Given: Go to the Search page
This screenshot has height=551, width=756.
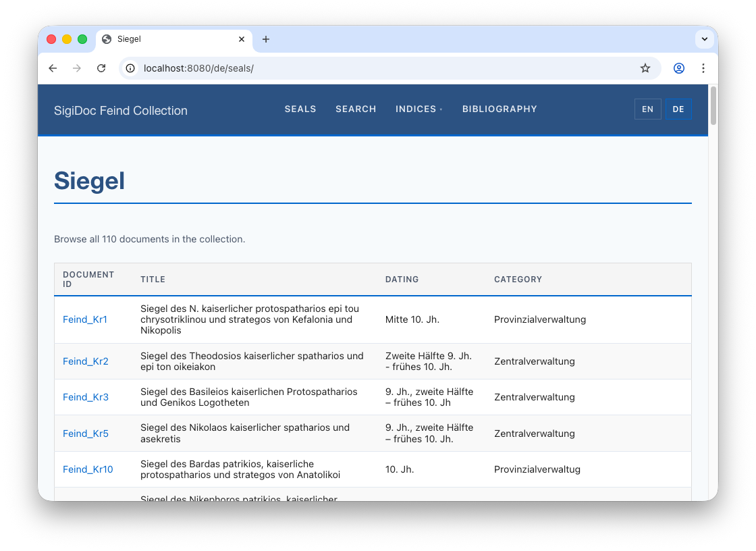Looking at the screenshot, I should click(x=356, y=109).
